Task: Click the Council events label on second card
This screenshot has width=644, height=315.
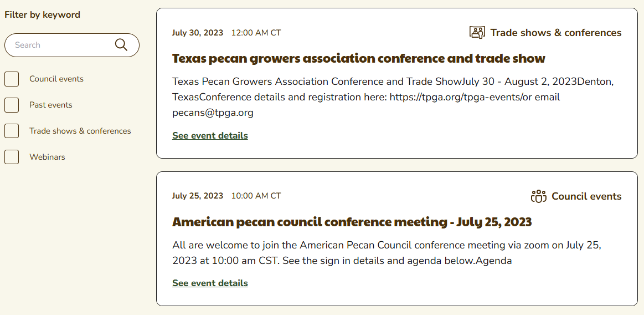Action: [586, 196]
